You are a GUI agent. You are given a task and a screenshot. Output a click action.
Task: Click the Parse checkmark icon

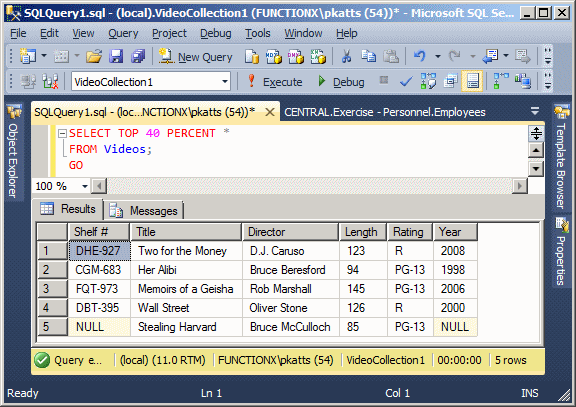coord(406,81)
